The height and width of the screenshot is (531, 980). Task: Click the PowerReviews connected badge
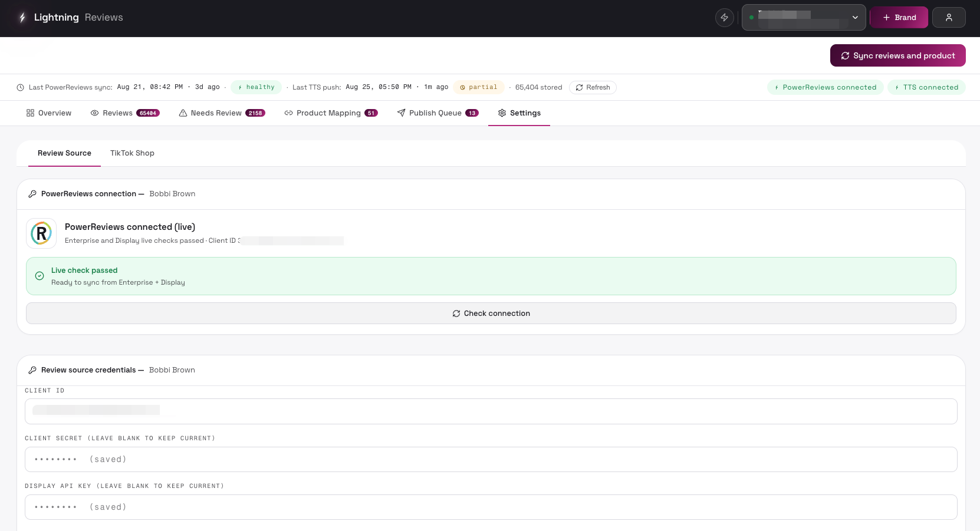click(825, 87)
